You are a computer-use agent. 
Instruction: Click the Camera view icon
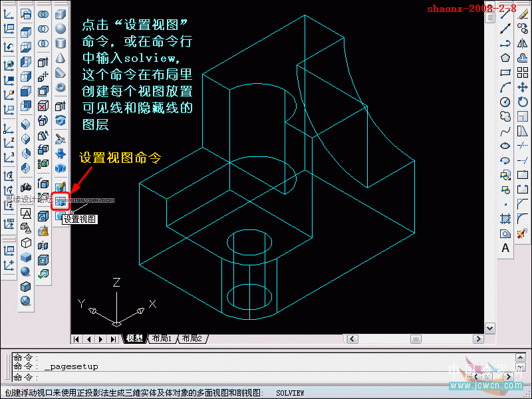coord(26,186)
